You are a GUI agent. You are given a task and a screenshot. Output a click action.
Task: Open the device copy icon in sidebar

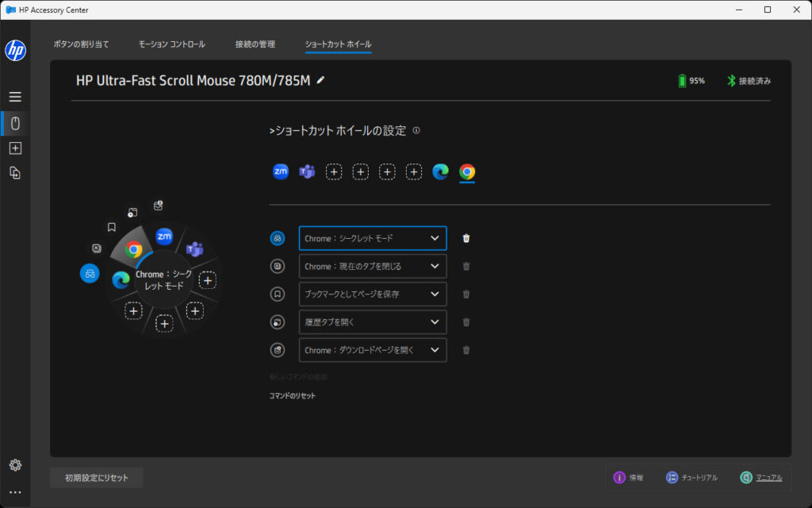15,172
